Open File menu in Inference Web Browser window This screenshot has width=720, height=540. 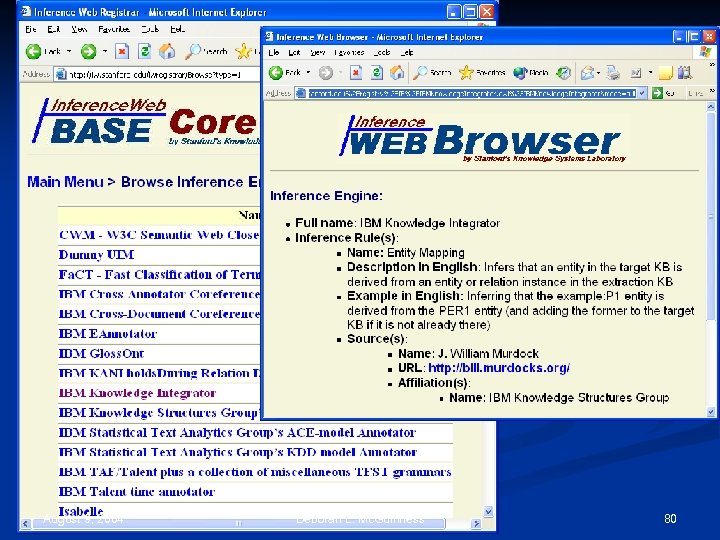pyautogui.click(x=274, y=52)
